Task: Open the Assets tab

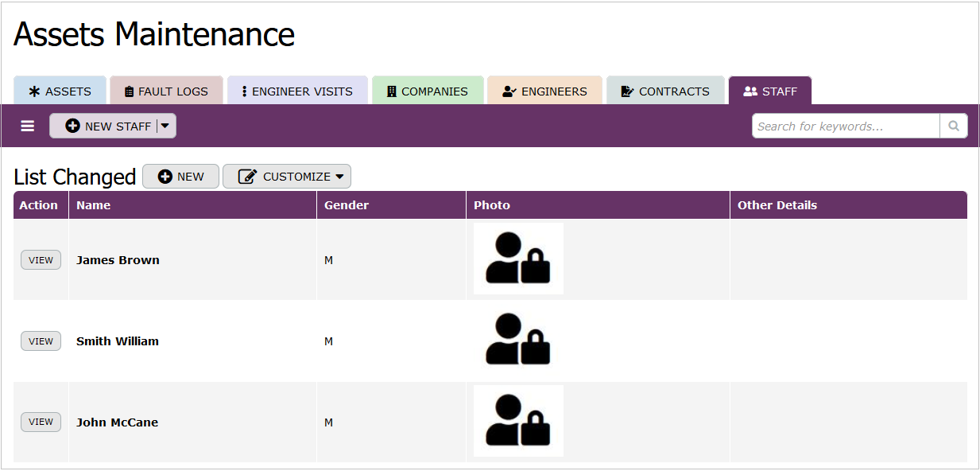Action: click(x=60, y=91)
